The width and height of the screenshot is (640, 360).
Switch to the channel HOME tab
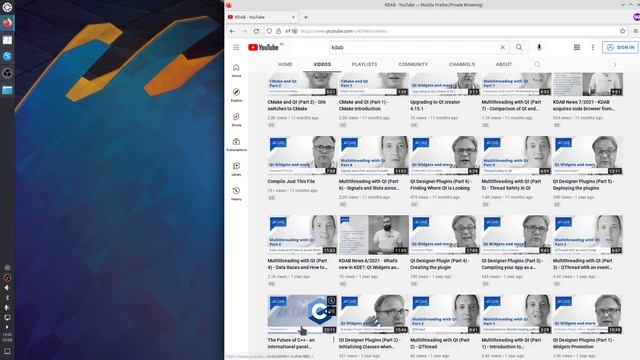[x=285, y=64]
